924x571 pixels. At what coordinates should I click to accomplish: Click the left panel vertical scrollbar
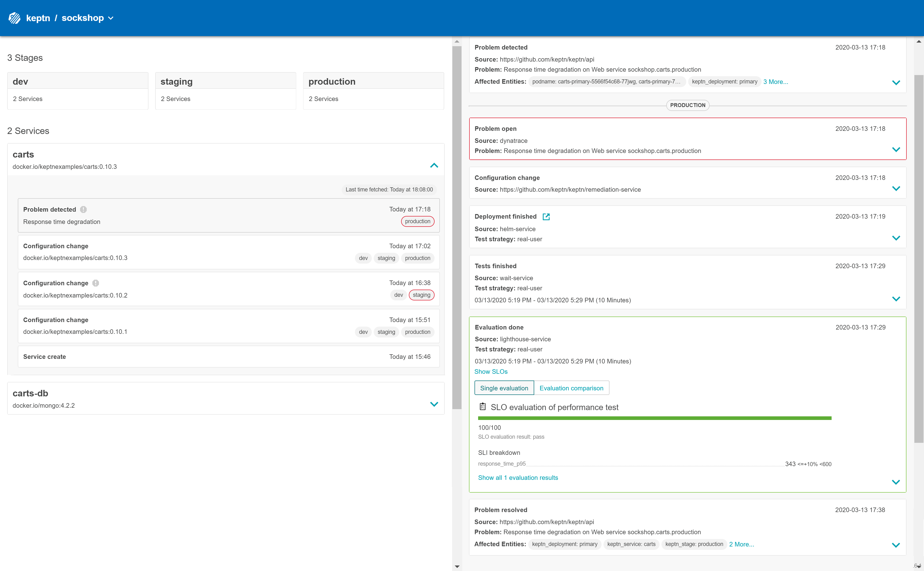(457, 227)
